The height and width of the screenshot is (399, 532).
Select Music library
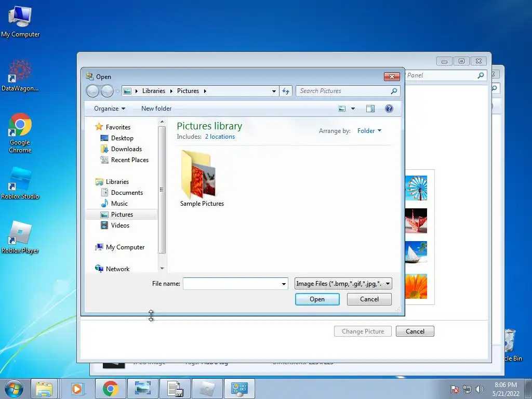pyautogui.click(x=119, y=204)
